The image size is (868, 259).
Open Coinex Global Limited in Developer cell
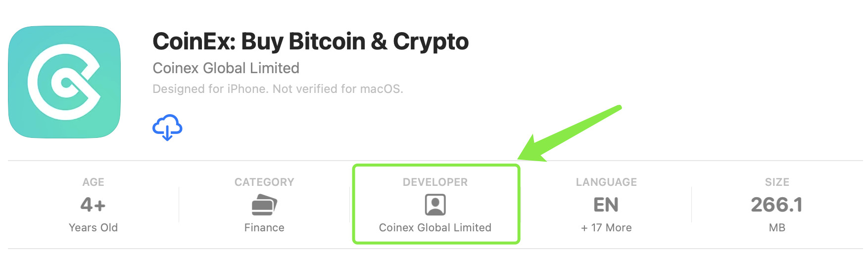coord(435,228)
